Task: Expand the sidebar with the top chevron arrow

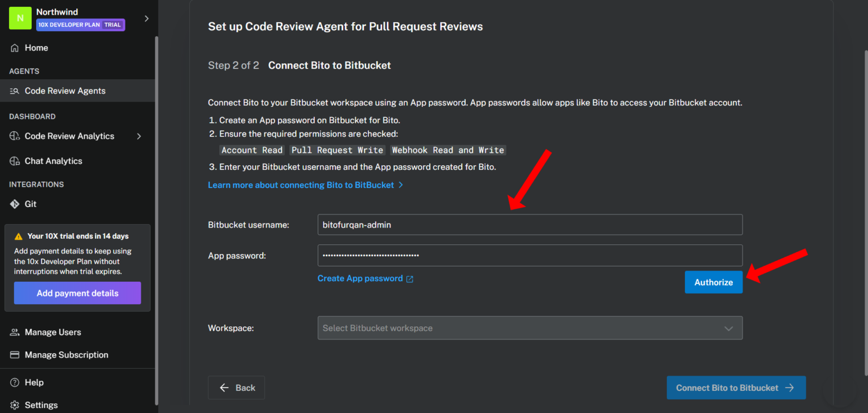Action: [146, 18]
